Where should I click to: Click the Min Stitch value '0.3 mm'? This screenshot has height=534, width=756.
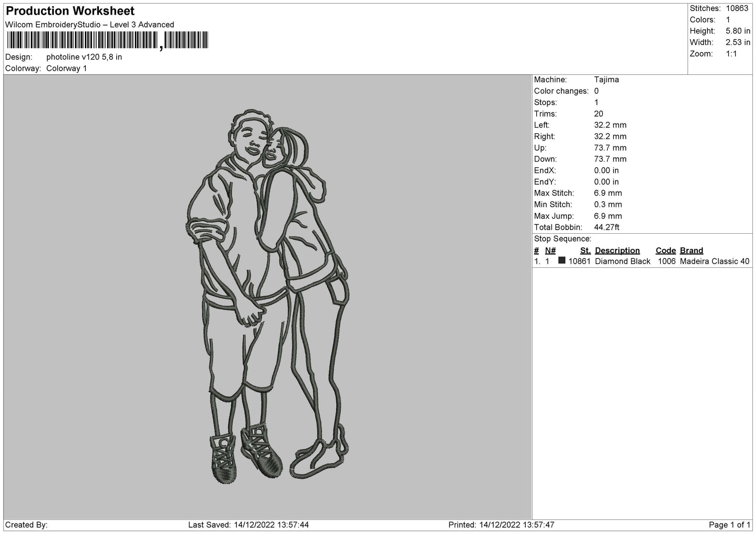608,205
